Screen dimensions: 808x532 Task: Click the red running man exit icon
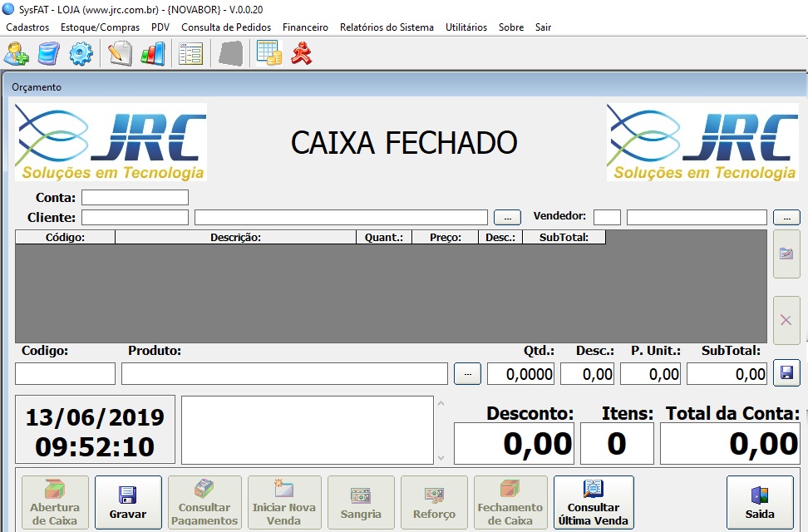pyautogui.click(x=302, y=53)
